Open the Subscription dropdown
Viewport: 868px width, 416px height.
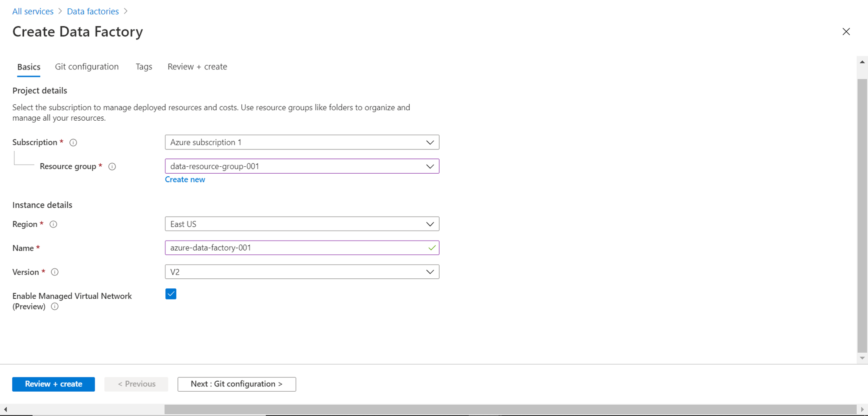302,142
